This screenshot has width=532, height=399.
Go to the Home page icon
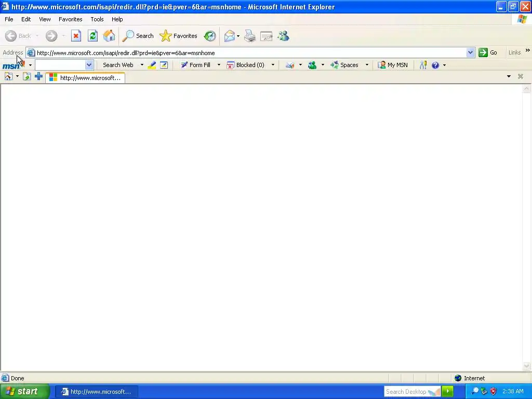click(x=109, y=36)
